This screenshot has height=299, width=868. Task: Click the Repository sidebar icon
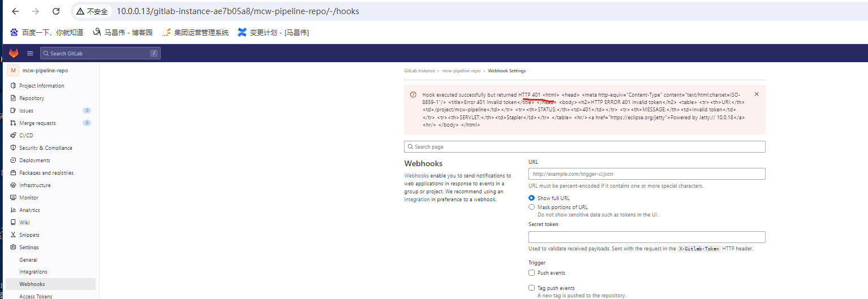[13, 98]
